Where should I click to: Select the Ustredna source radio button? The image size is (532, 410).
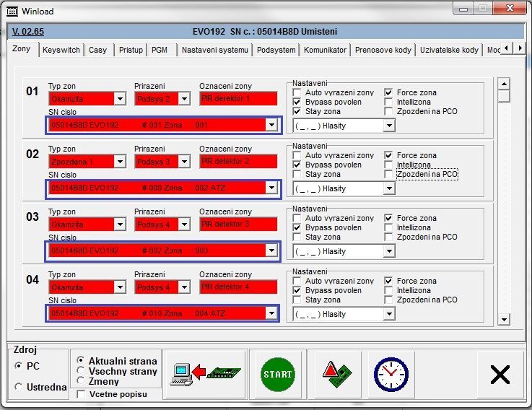19,387
